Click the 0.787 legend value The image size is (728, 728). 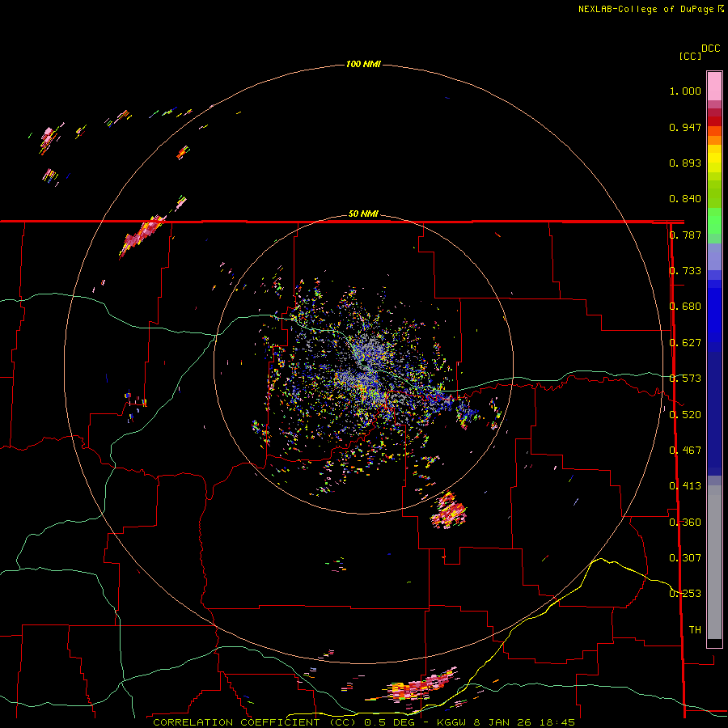[685, 235]
